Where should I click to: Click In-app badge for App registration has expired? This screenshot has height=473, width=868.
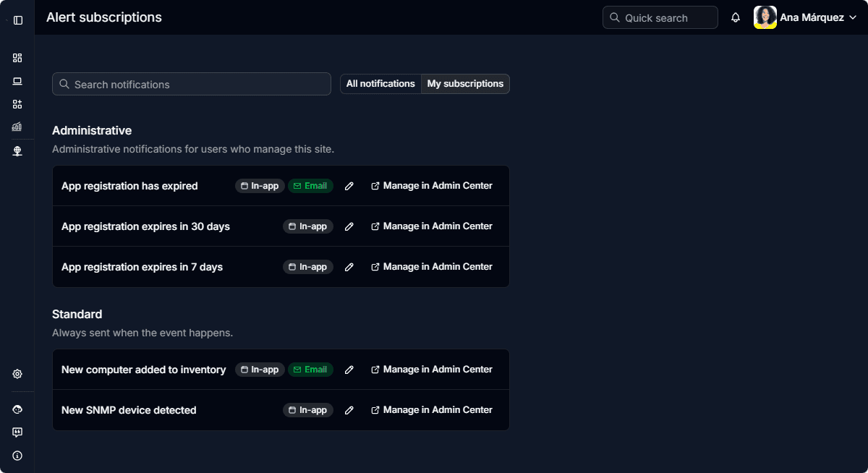pos(260,186)
